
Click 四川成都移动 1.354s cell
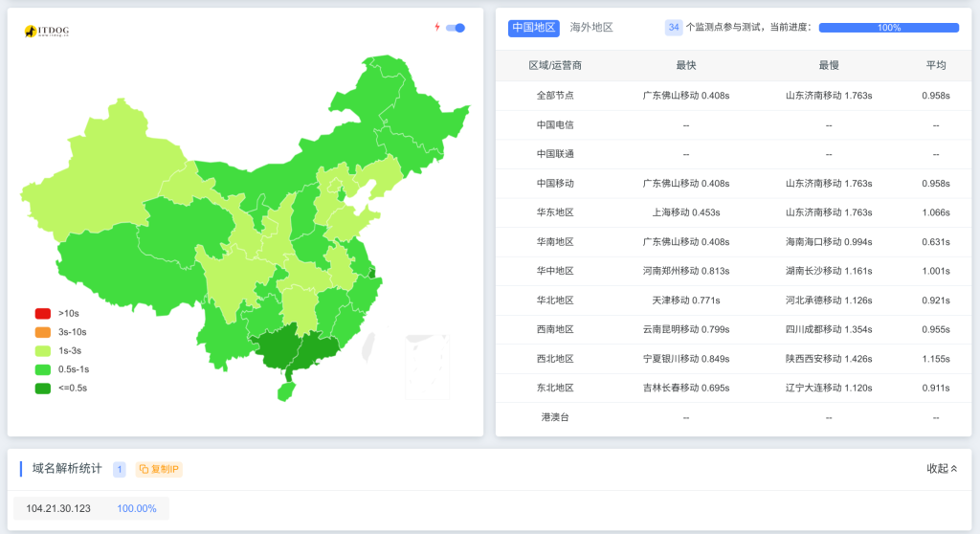(x=829, y=329)
